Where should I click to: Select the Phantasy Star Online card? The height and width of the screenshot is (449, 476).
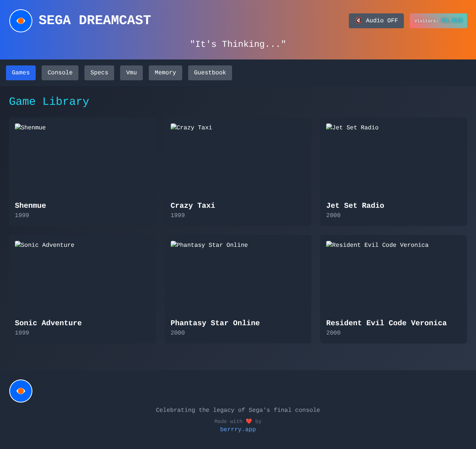pos(238,289)
